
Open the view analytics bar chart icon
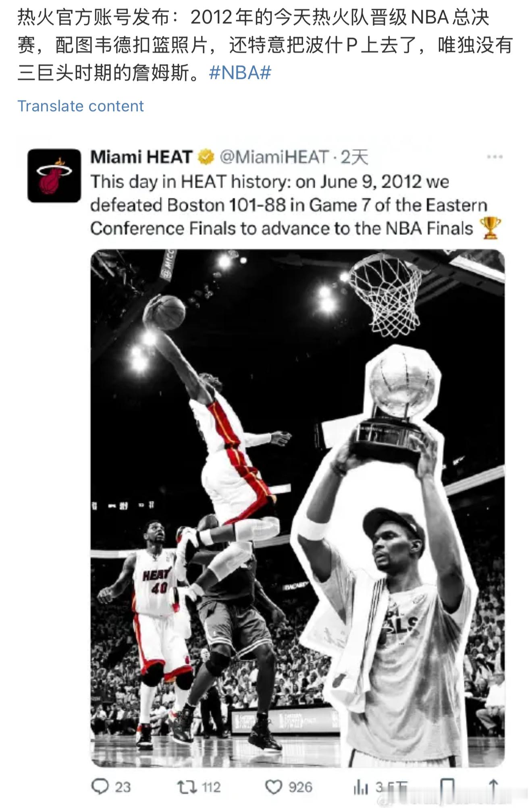(x=361, y=787)
